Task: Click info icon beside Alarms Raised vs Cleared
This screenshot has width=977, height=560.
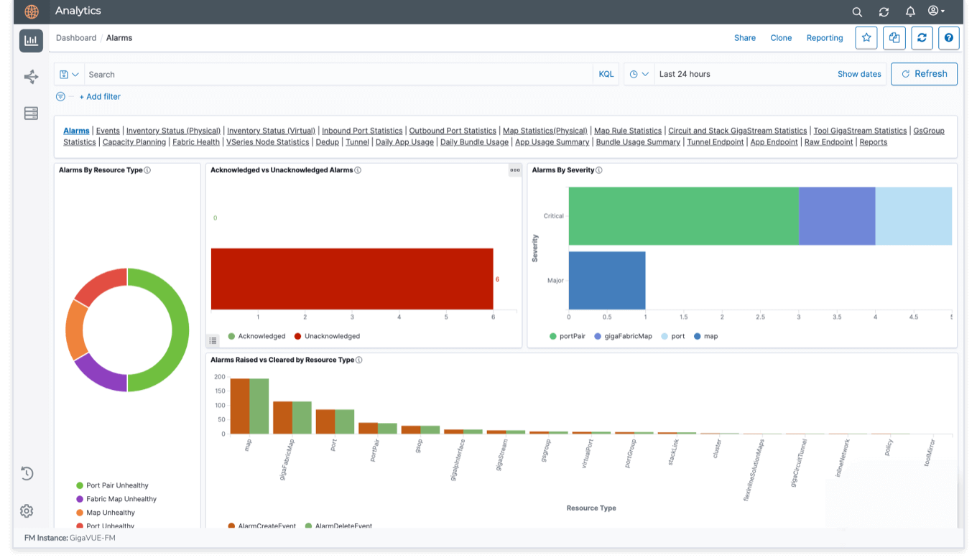Action: (359, 360)
